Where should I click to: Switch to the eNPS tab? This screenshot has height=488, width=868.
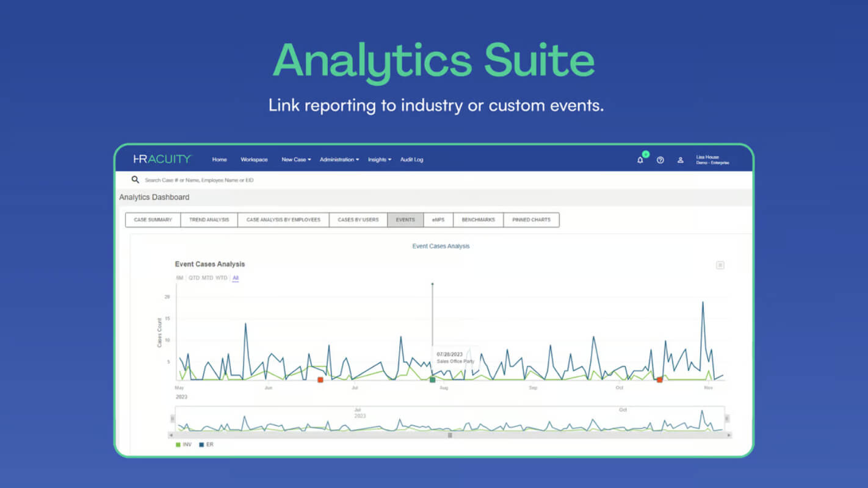(x=438, y=220)
